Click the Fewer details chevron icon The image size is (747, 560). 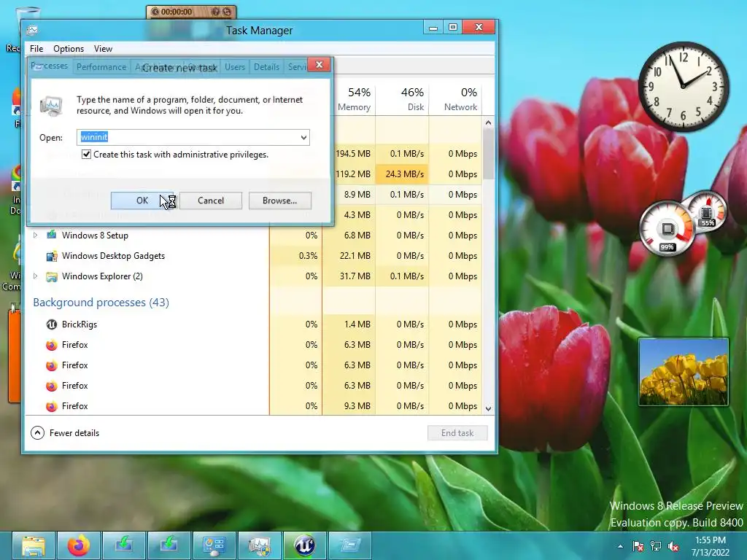(37, 433)
